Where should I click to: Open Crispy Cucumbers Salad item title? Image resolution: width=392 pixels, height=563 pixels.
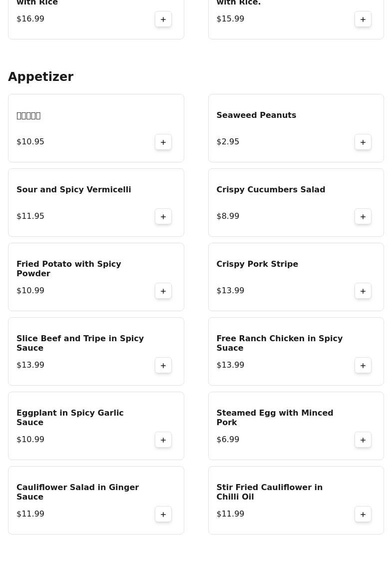click(x=271, y=190)
